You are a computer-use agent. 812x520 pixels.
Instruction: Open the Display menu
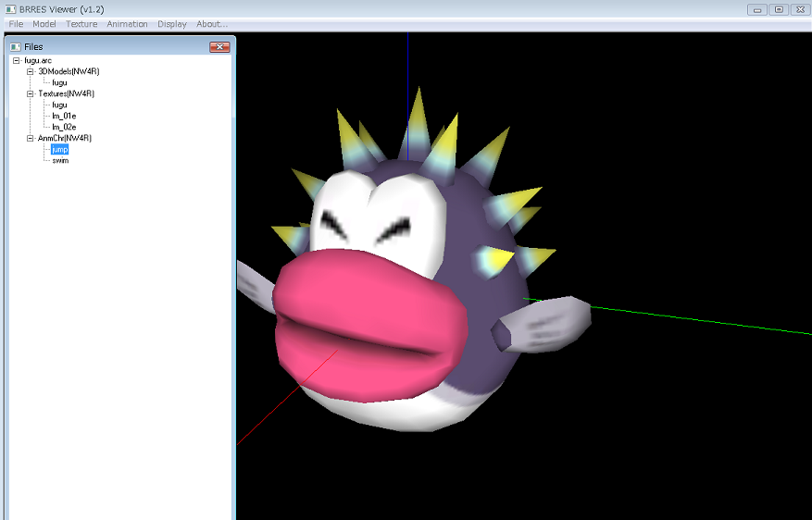tap(172, 24)
